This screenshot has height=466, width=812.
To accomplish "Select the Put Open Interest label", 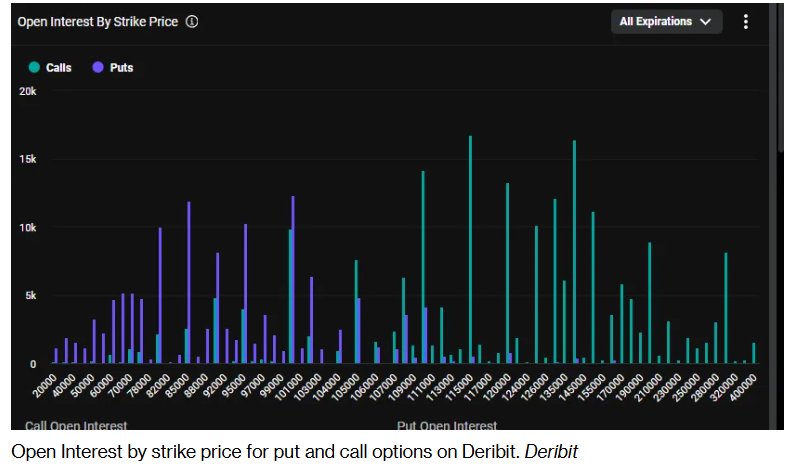I will click(x=447, y=425).
